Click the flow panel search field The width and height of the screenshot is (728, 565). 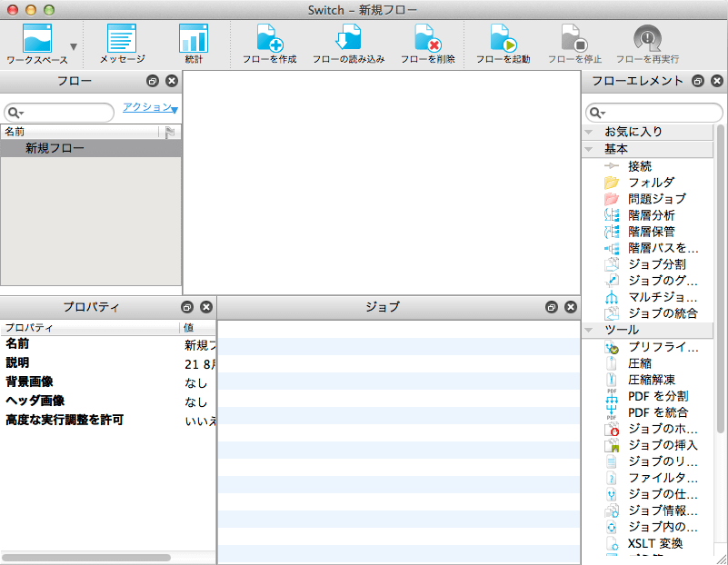click(x=64, y=113)
